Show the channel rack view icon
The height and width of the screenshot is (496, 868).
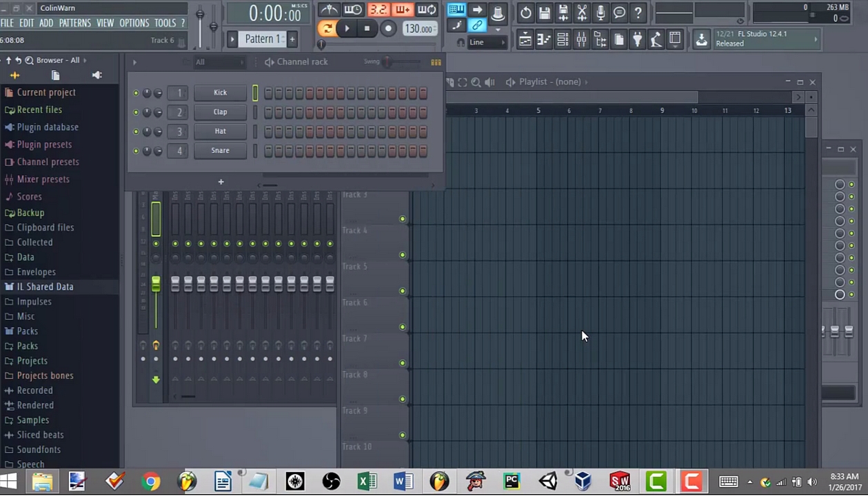coord(563,40)
